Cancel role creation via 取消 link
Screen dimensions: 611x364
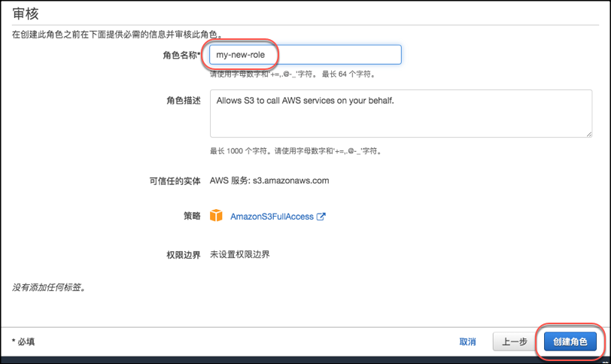click(x=467, y=341)
